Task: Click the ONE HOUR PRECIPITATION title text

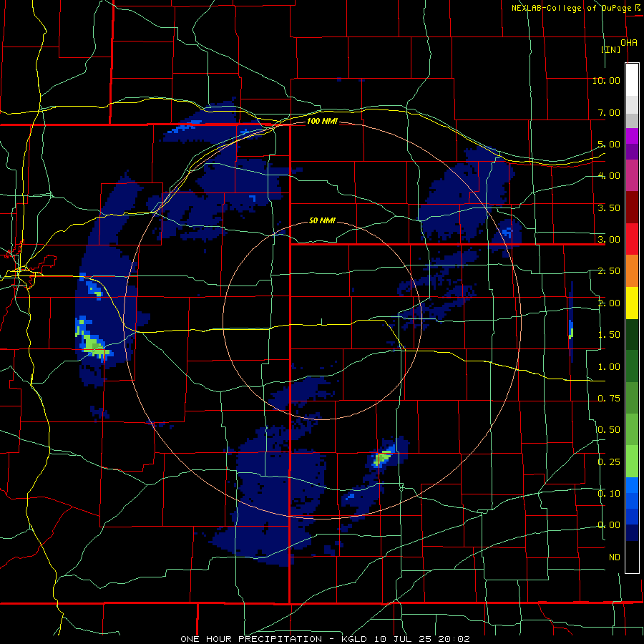Action: pyautogui.click(x=251, y=639)
